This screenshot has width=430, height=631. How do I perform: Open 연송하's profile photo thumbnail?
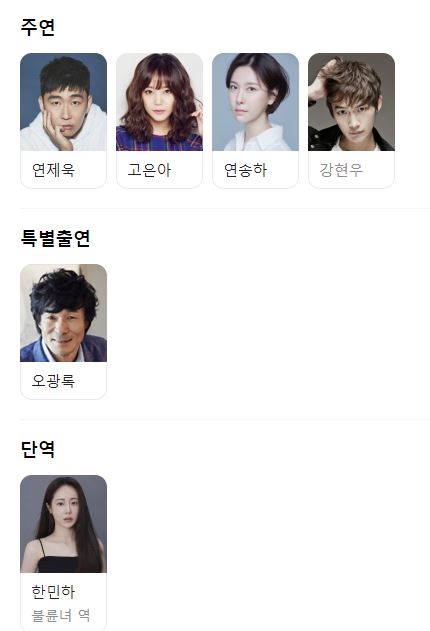[x=255, y=102]
